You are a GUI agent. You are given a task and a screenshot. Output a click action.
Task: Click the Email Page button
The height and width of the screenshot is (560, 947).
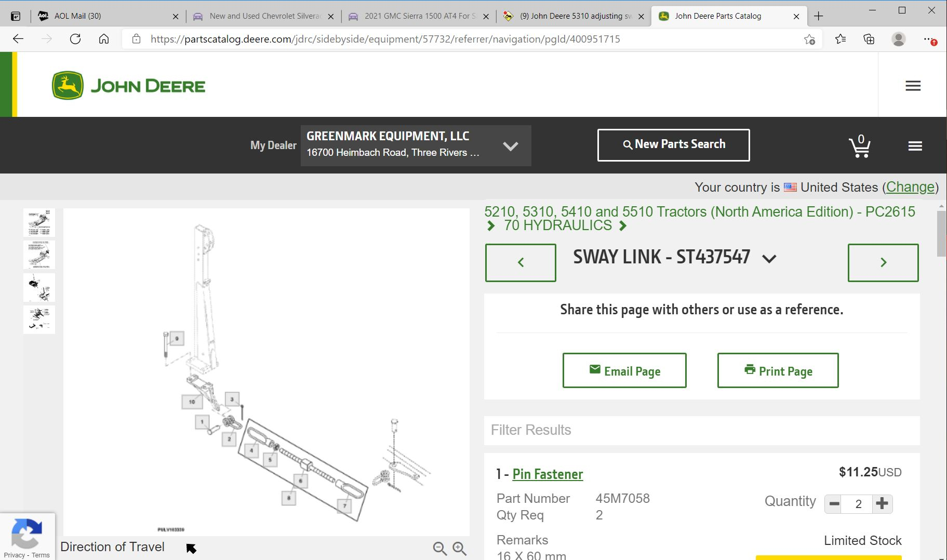tap(624, 370)
